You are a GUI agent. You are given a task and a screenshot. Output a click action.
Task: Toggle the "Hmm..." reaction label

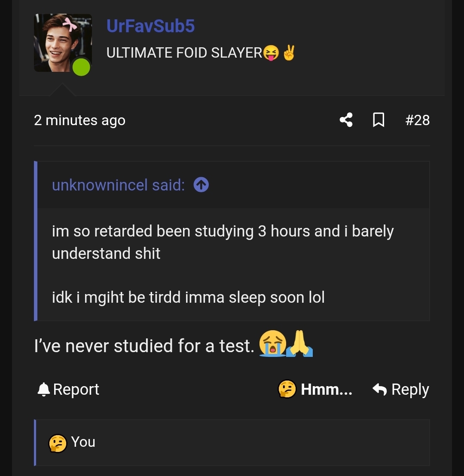pos(326,390)
